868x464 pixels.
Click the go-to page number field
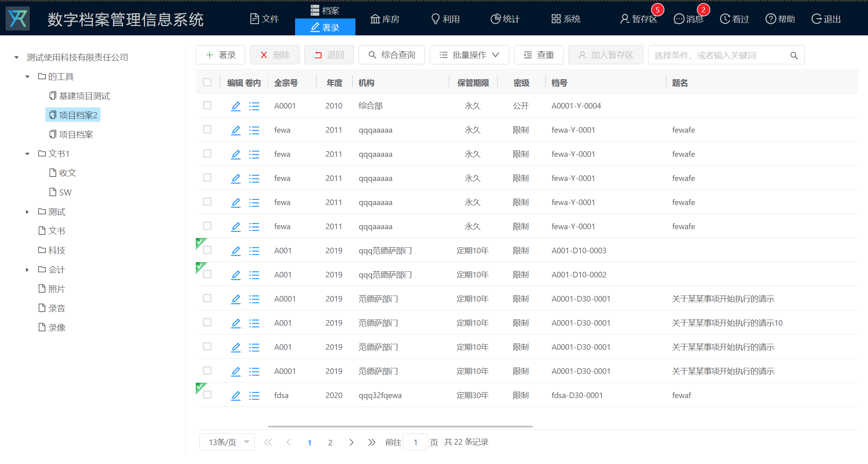(x=415, y=442)
